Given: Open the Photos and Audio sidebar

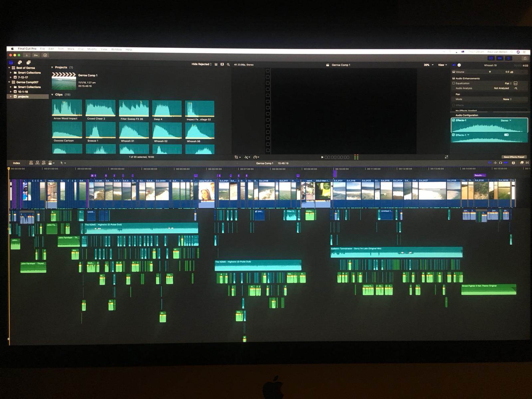Looking at the screenshot, I should [20, 63].
